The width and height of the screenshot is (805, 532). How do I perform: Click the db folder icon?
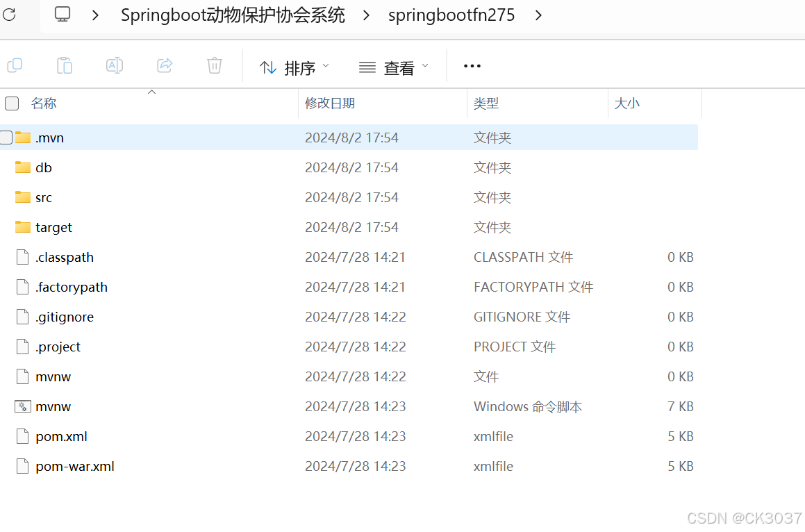23,167
